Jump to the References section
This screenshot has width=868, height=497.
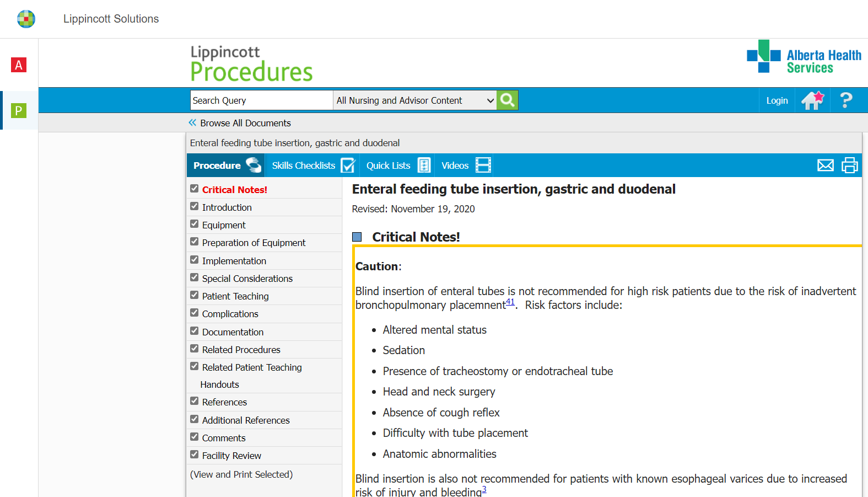[224, 402]
